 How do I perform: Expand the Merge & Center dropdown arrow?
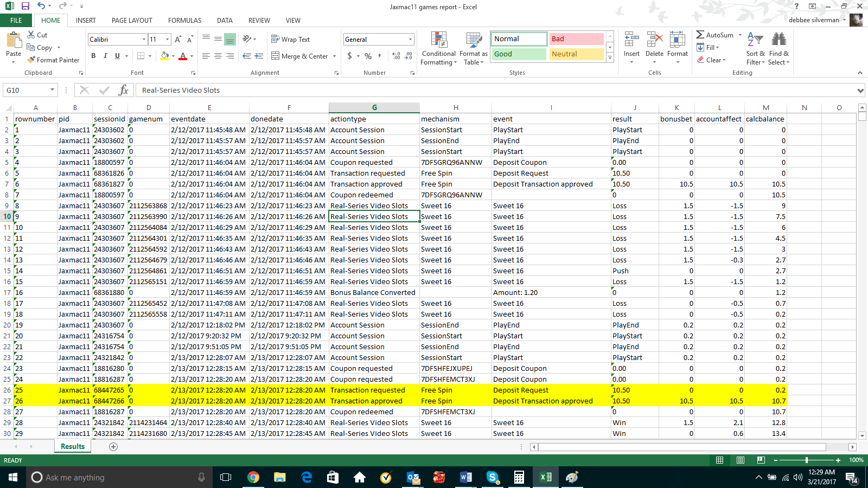(x=334, y=56)
